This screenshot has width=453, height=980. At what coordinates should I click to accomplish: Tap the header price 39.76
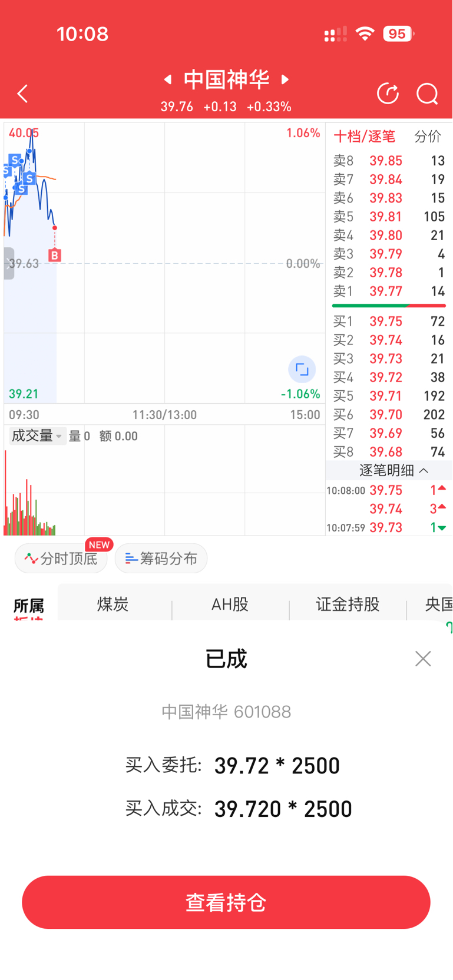pos(177,107)
